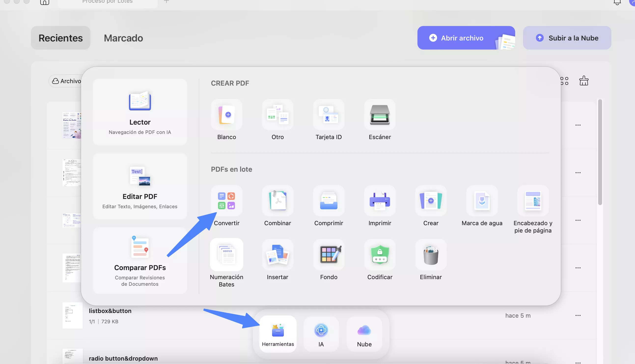The image size is (635, 364).
Task: Select the Recientes tab
Action: (61, 38)
